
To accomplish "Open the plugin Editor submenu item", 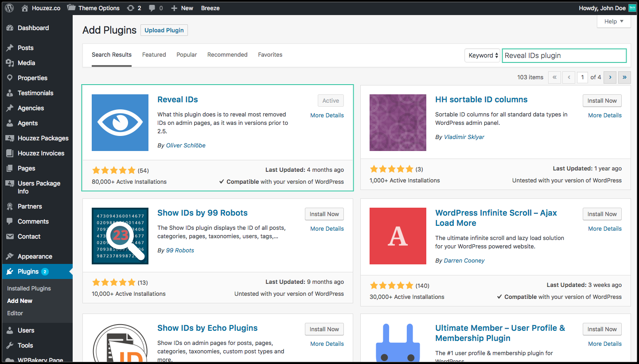I will tap(15, 313).
